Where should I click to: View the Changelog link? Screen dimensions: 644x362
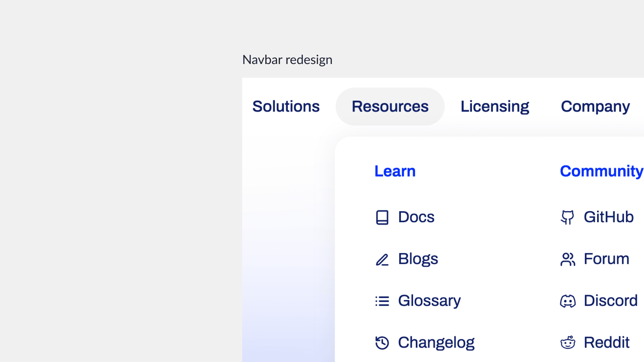click(x=436, y=343)
